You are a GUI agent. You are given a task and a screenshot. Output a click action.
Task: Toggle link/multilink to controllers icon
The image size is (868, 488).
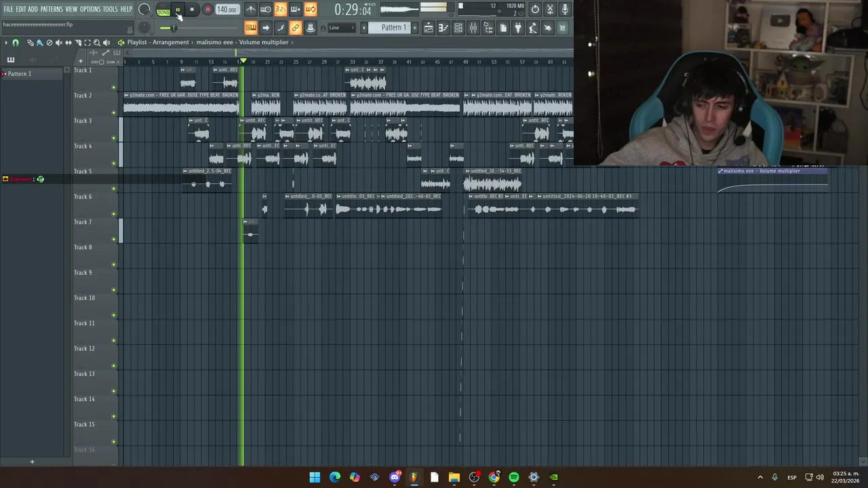(x=296, y=28)
